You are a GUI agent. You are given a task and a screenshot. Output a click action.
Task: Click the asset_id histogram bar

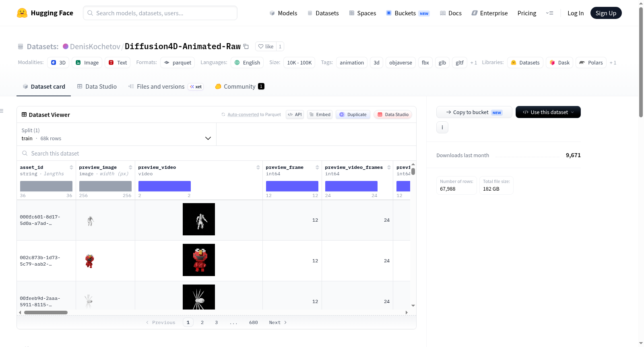46,186
